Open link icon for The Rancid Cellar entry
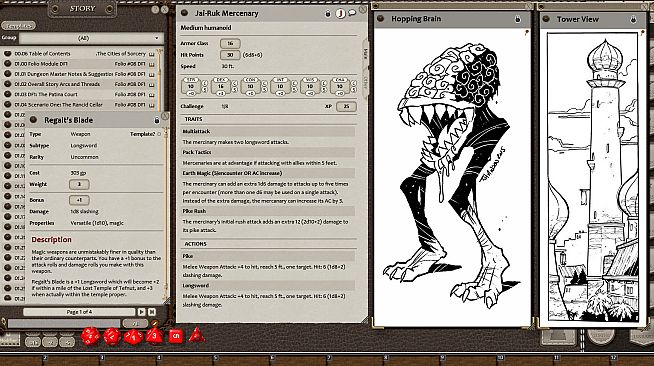The height and width of the screenshot is (366, 654). (7, 104)
